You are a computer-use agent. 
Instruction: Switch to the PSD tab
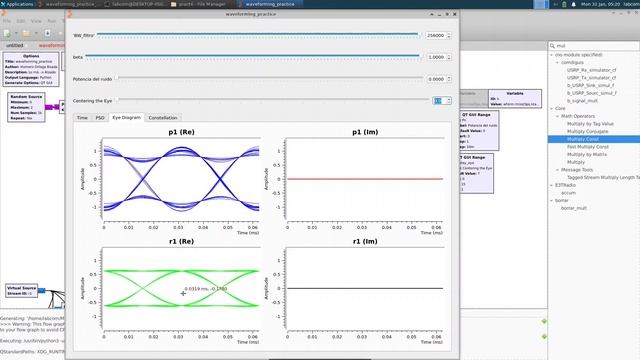tap(100, 118)
